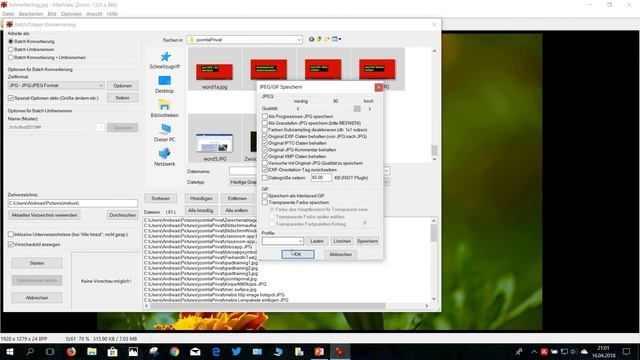The image size is (640, 360).
Task: Open the Microsoft Store taskbar icon
Action: coord(113,351)
